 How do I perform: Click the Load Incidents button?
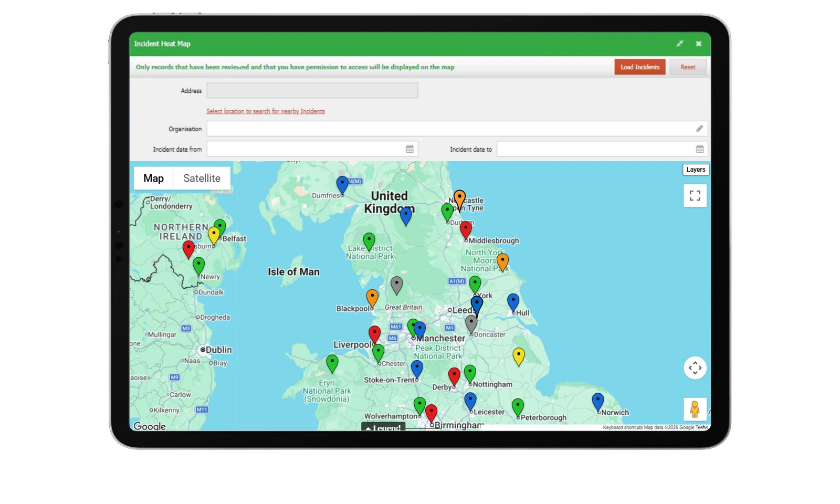point(639,67)
